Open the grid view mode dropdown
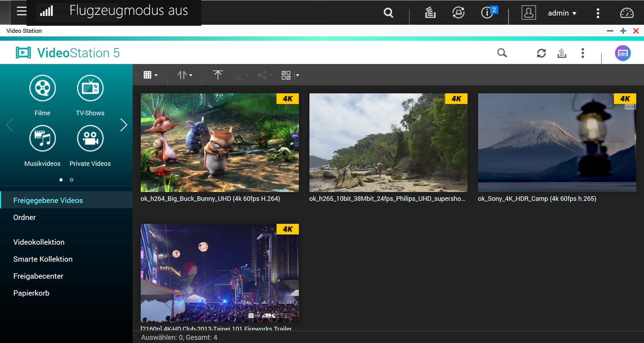The image size is (644, 343). click(x=150, y=75)
